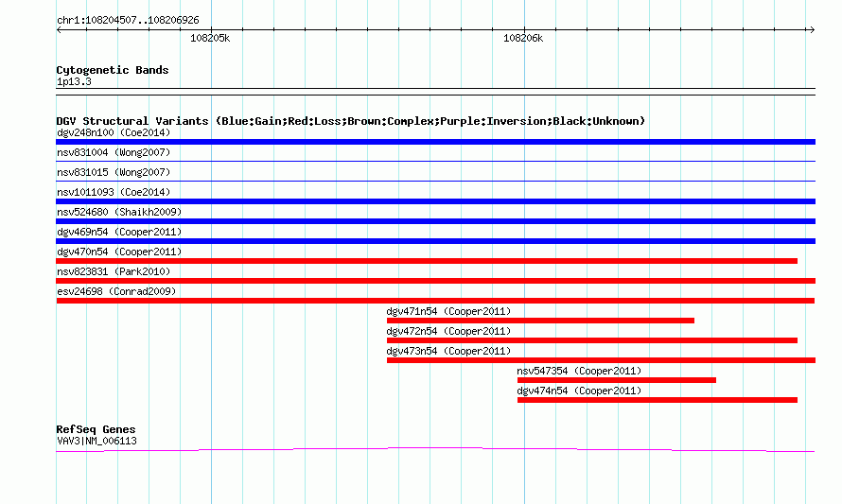Click the chr1:108204507..108206926 coordinate label
Viewport: 842px width, 504px height.
128,20
